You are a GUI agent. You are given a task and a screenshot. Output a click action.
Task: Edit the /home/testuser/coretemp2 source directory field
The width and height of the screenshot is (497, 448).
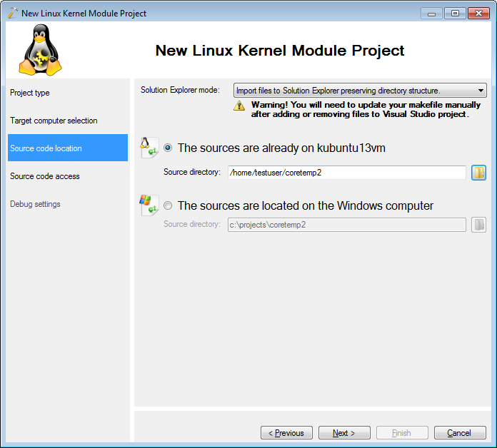[x=347, y=173]
